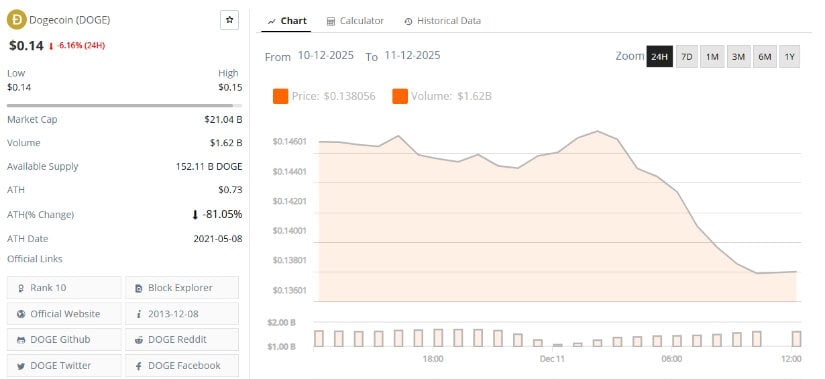Click the 2013-12-08 launch date button

(182, 313)
